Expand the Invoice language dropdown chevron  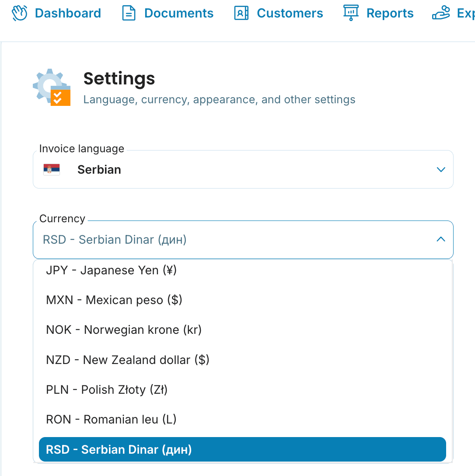coord(441,170)
